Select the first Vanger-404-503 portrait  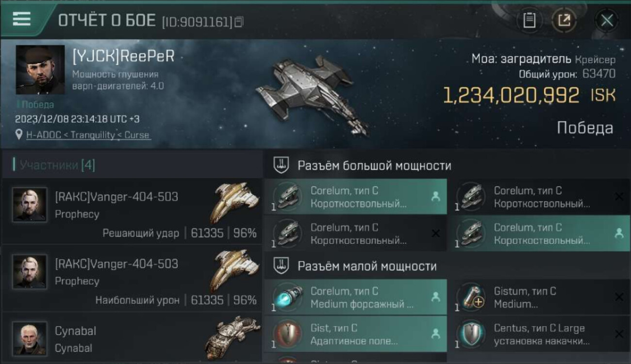[x=30, y=205]
